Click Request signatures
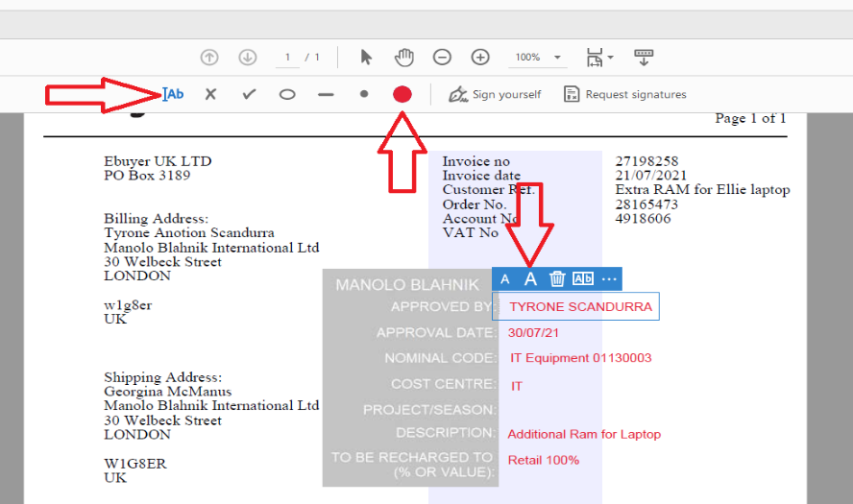The image size is (853, 504). (x=625, y=94)
